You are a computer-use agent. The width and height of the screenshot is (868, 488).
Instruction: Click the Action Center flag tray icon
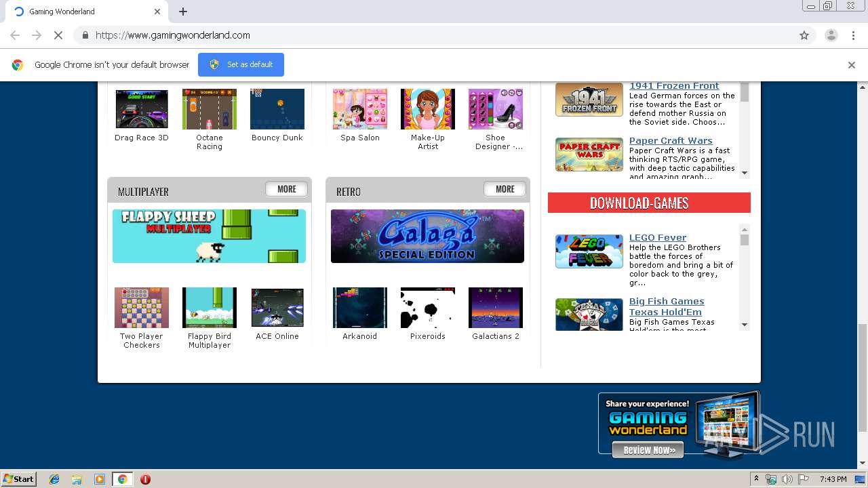click(804, 479)
